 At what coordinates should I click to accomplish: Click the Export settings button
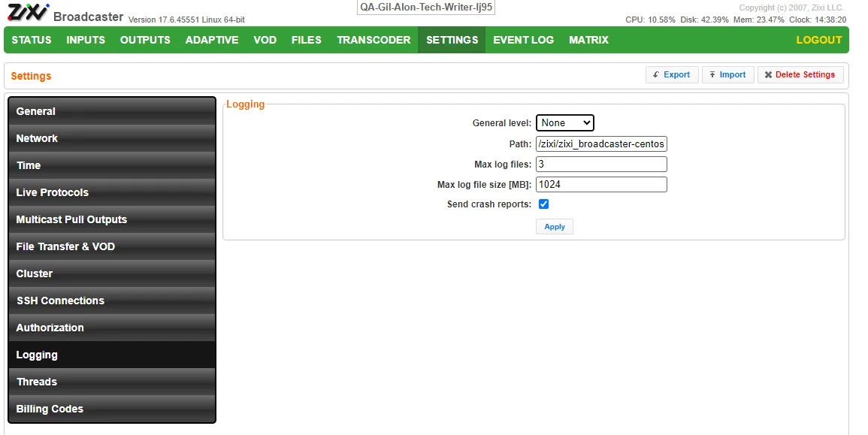[x=671, y=74]
